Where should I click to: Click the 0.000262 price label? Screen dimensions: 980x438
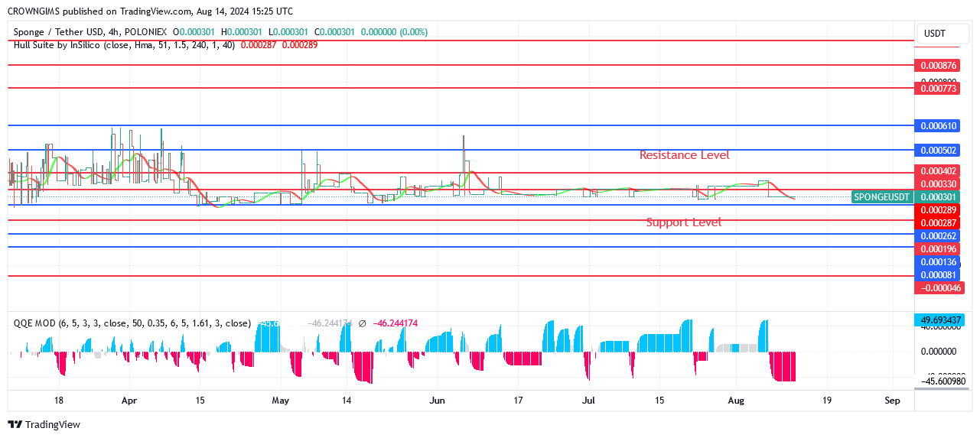939,235
